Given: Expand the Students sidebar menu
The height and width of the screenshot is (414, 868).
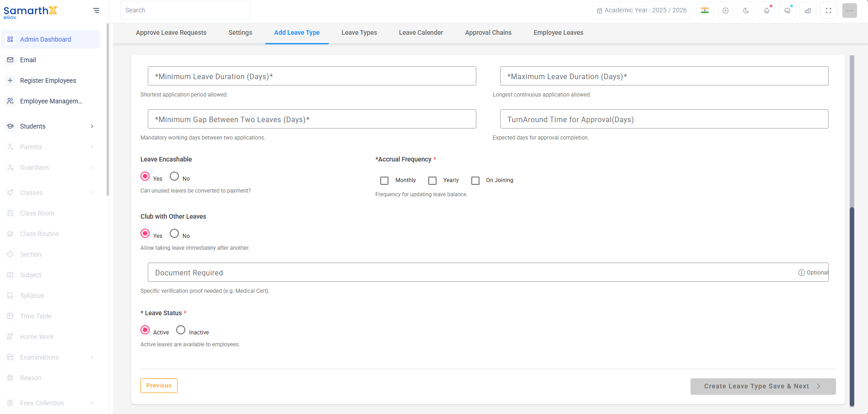Looking at the screenshot, I should pos(50,126).
